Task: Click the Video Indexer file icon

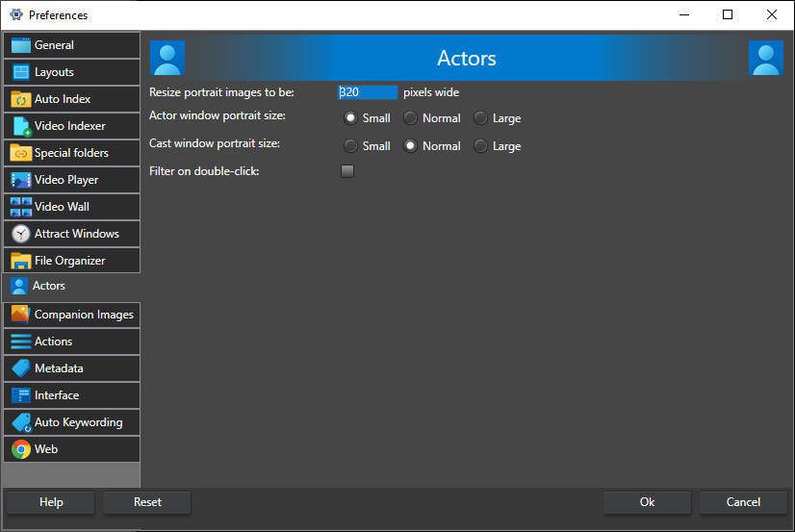Action: (20, 126)
